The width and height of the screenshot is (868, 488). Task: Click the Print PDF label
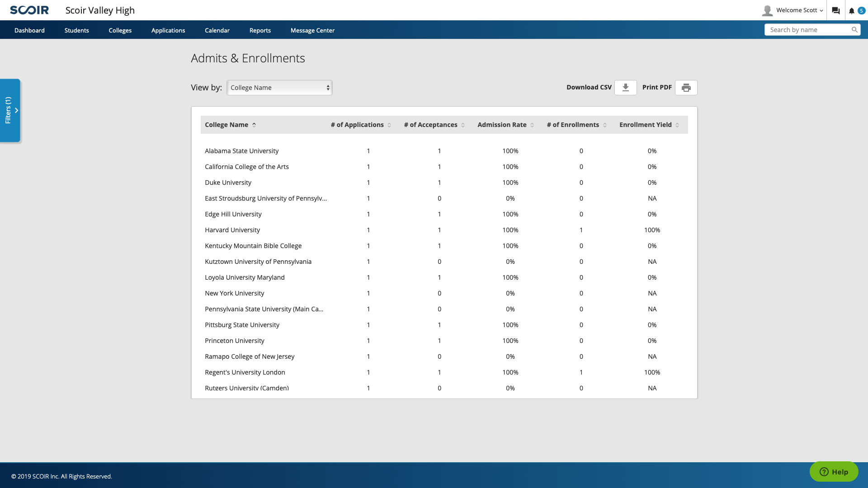[x=657, y=87]
